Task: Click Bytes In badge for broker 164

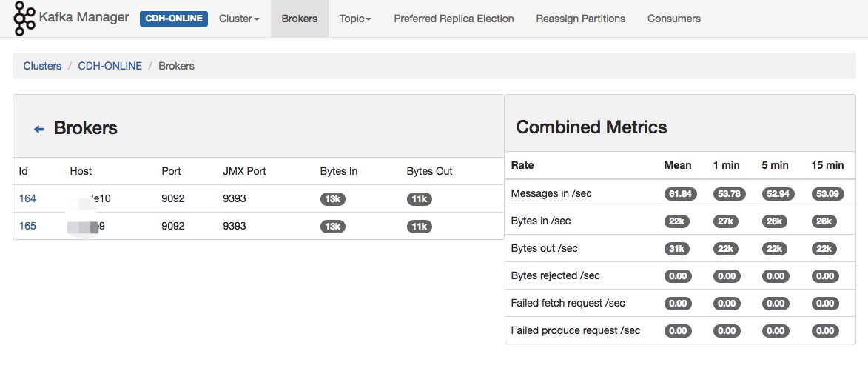Action: (x=333, y=199)
